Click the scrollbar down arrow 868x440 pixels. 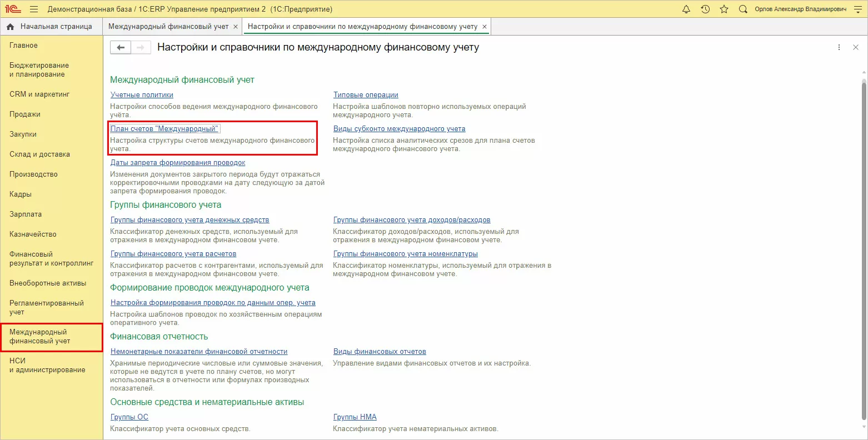(864, 427)
